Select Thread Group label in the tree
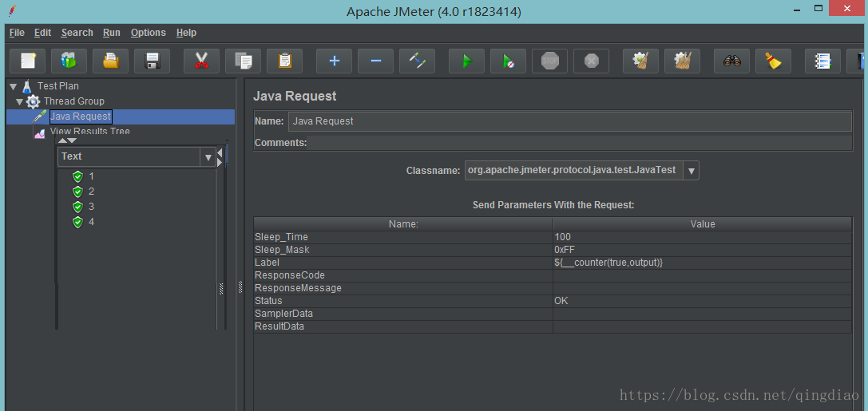This screenshot has width=868, height=411. point(74,101)
